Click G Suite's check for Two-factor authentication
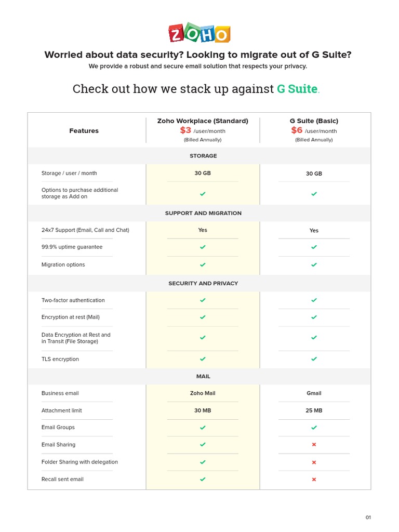Image resolution: width=399 pixels, height=532 pixels. point(314,300)
